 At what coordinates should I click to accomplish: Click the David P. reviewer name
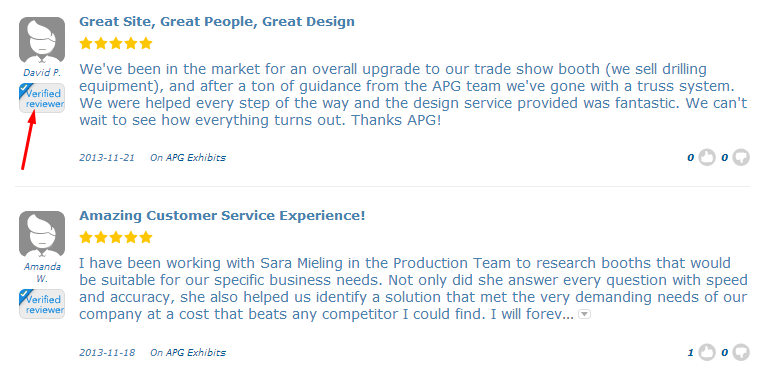[42, 73]
